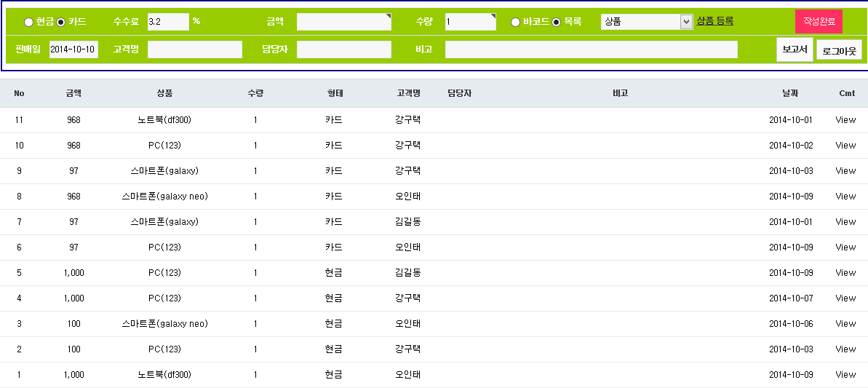This screenshot has width=868, height=388.
Task: Click the 판매일 date field
Action: (73, 50)
